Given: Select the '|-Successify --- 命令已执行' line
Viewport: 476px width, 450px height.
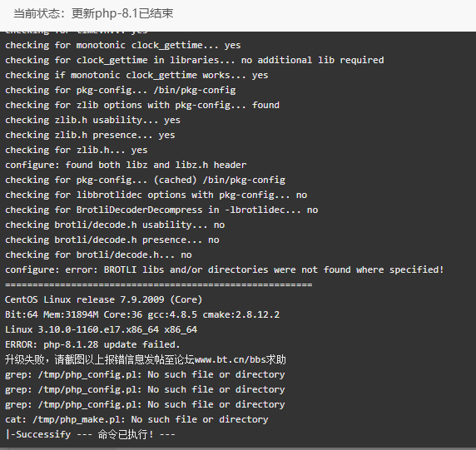Looking at the screenshot, I should click(x=90, y=434).
